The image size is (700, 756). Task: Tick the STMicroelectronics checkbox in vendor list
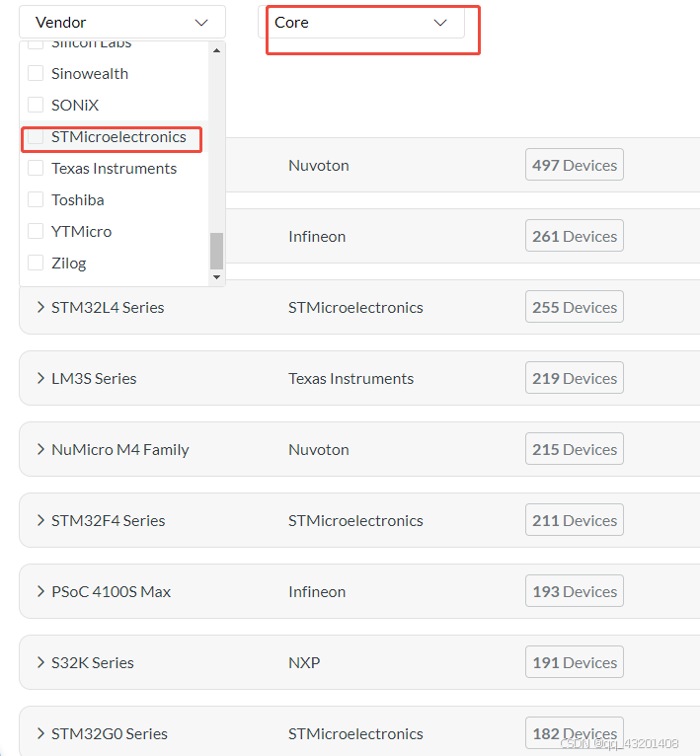pyautogui.click(x=36, y=136)
